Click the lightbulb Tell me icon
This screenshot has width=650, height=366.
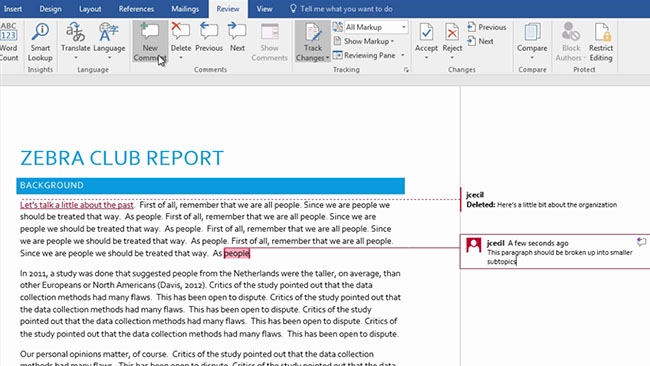coord(293,9)
